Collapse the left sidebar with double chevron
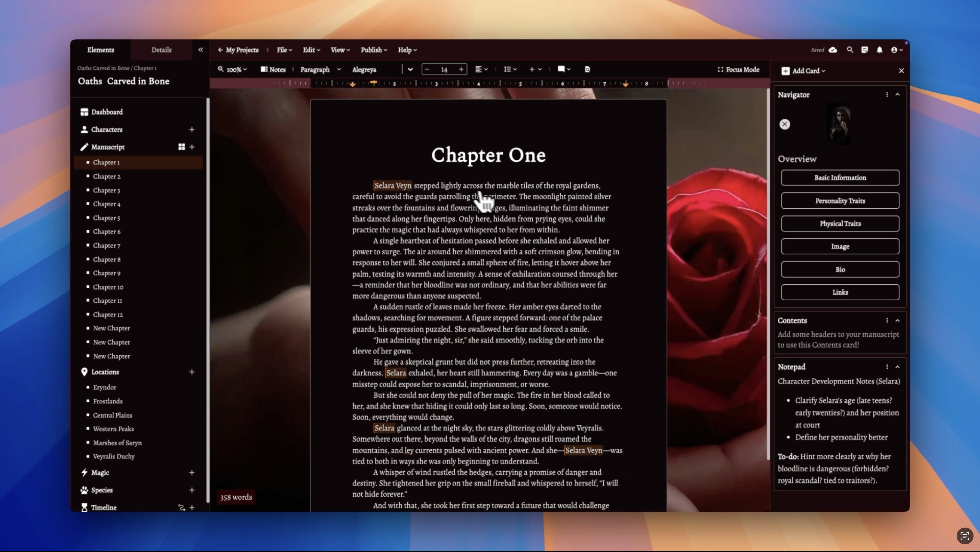This screenshot has height=552, width=980. [x=201, y=50]
